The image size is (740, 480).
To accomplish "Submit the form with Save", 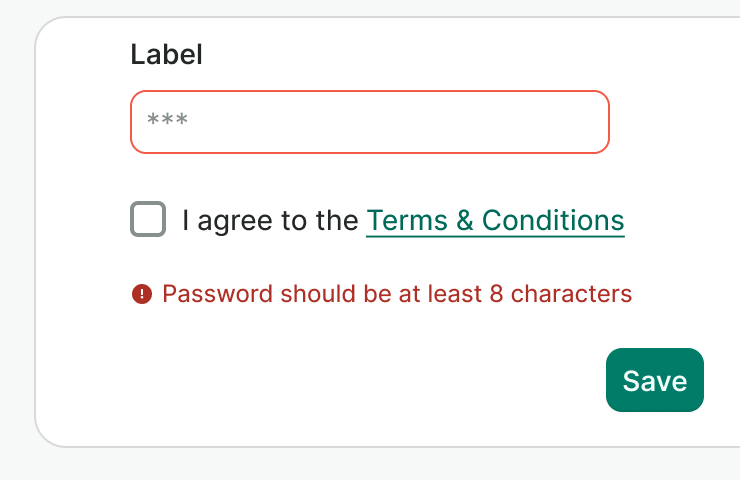I will [x=654, y=380].
